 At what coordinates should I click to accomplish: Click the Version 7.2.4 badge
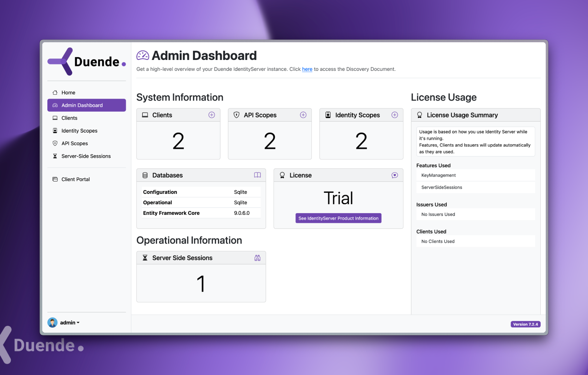pyautogui.click(x=525, y=324)
